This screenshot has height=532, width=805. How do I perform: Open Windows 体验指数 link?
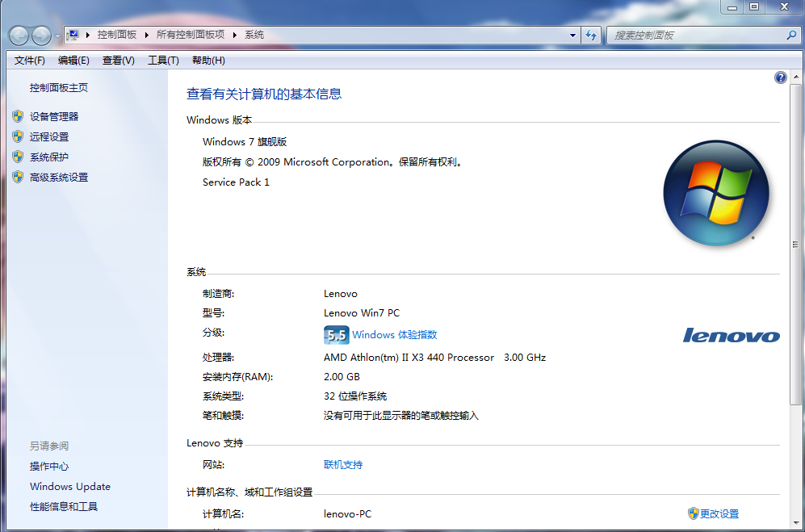pyautogui.click(x=395, y=335)
